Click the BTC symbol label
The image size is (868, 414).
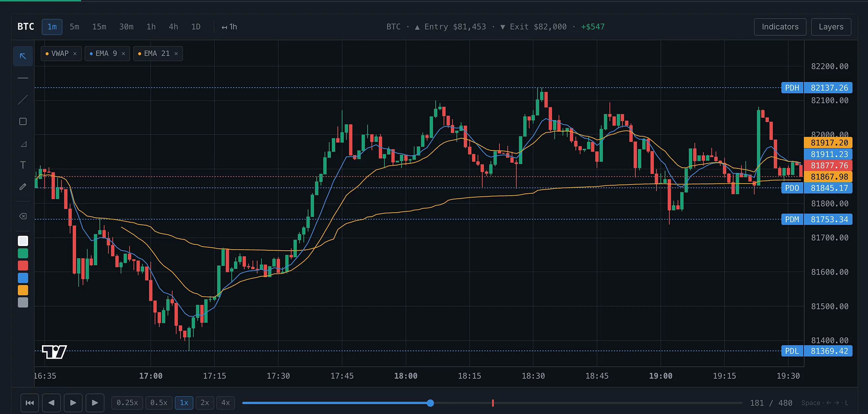tap(26, 27)
